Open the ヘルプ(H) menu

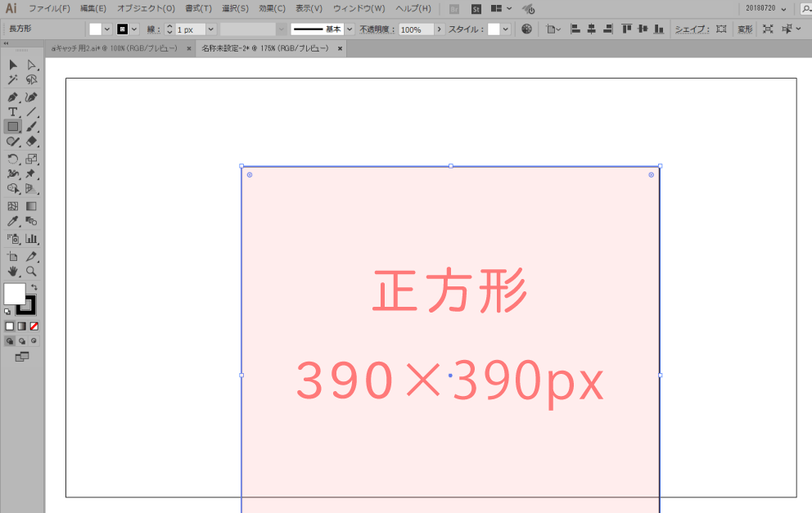coord(413,8)
